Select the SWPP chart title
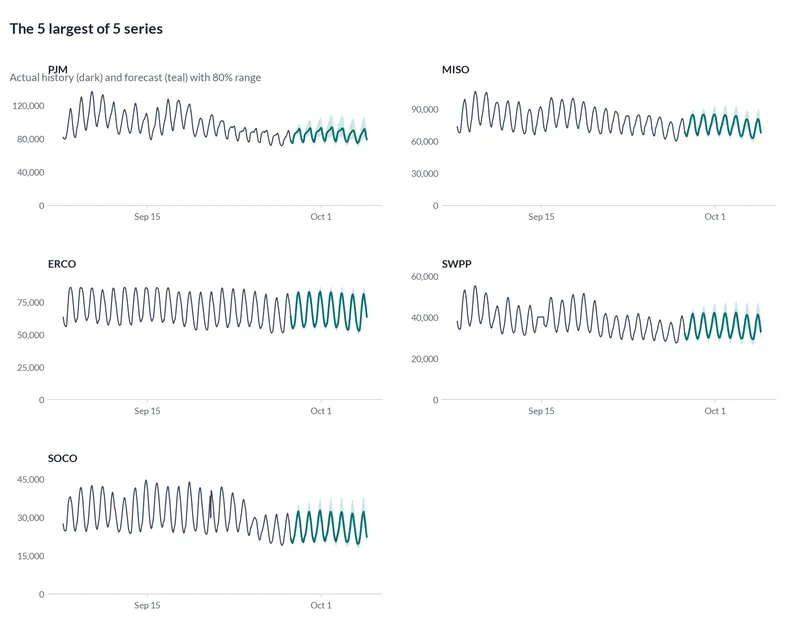The height and width of the screenshot is (632, 800). coord(457,264)
